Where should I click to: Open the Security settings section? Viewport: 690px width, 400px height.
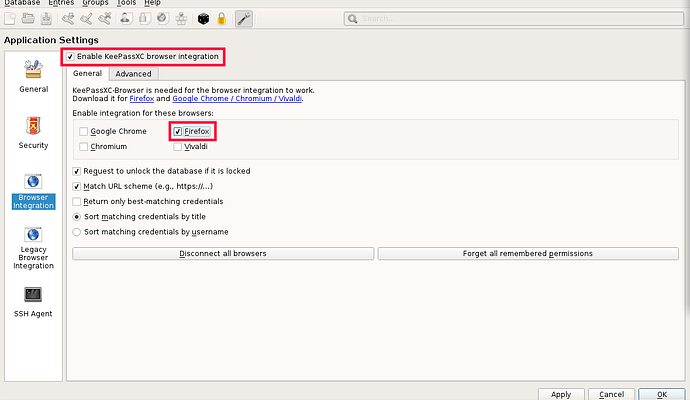(x=33, y=132)
